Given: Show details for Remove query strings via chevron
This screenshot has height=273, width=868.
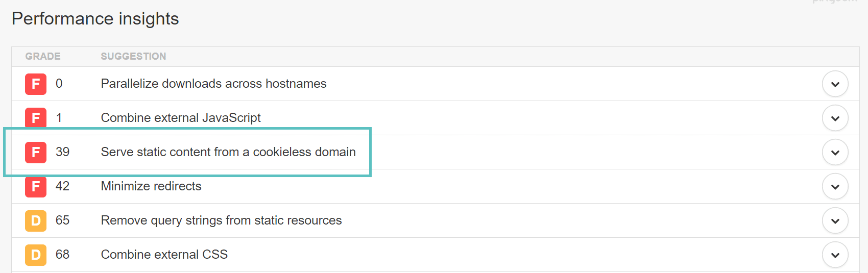Looking at the screenshot, I should [x=835, y=220].
